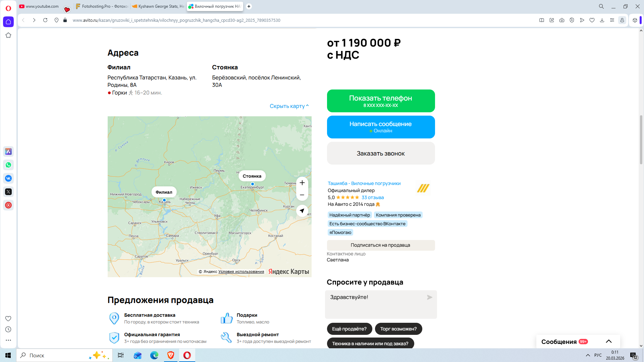This screenshot has width=644, height=362.
Task: Click the Стоянка marker on map
Action: click(x=252, y=176)
